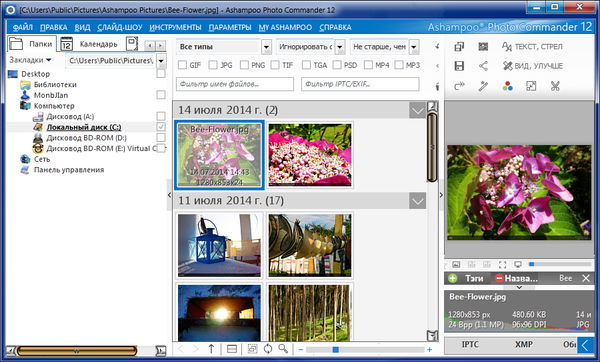The height and width of the screenshot is (362, 600).
Task: Click the up arrow parent folder icon
Action: click(211, 349)
